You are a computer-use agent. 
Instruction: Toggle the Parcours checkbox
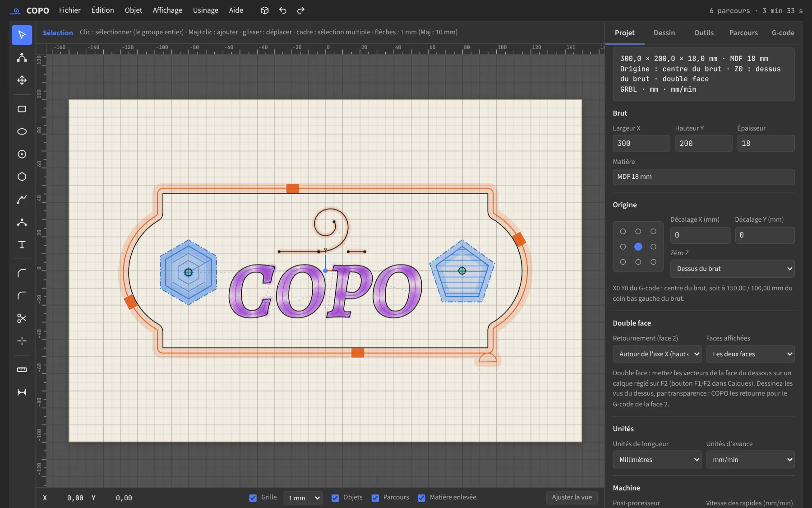(x=375, y=498)
